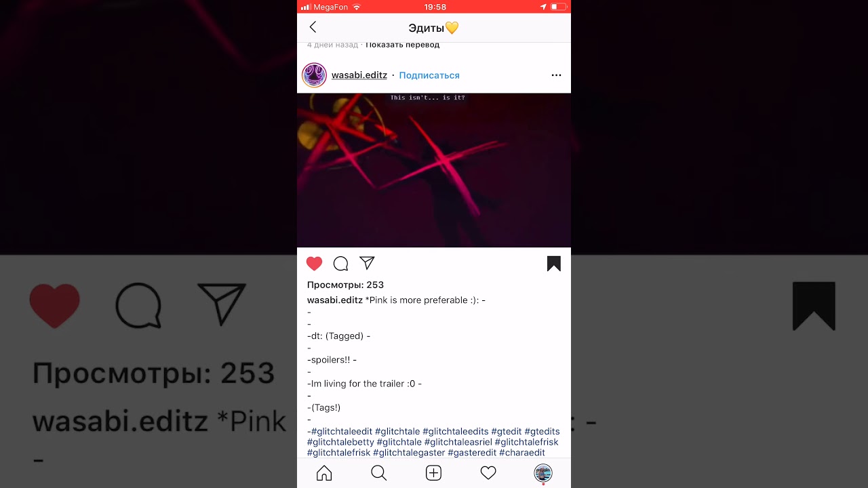Open comments with speech bubble icon

click(x=341, y=264)
